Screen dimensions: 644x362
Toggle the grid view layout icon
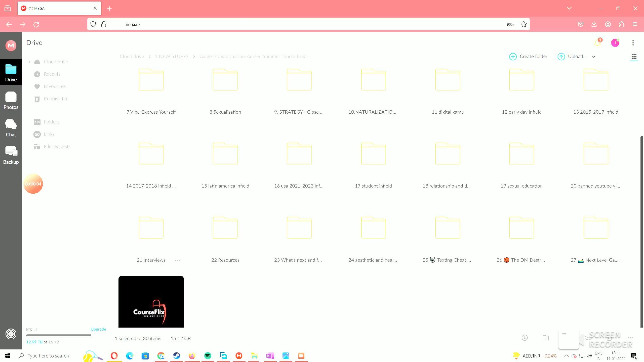pos(634,57)
